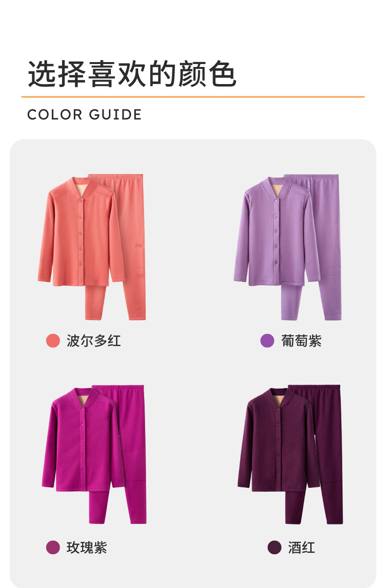Click the 葡萄紫 text label

coord(301,341)
